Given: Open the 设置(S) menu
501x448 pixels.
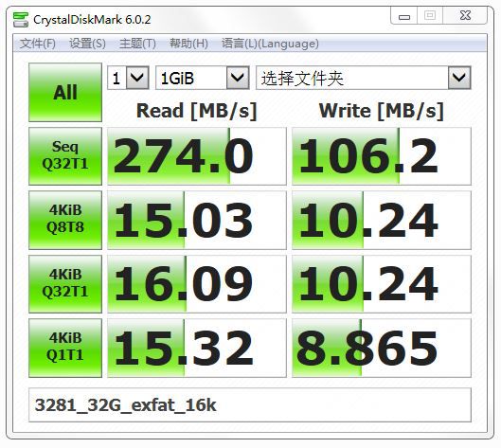Looking at the screenshot, I should (87, 44).
